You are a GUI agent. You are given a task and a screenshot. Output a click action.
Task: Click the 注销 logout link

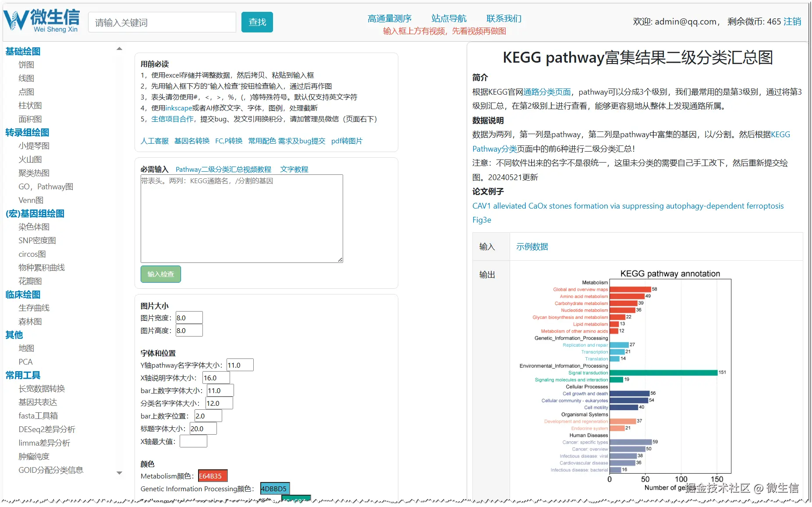tap(792, 21)
